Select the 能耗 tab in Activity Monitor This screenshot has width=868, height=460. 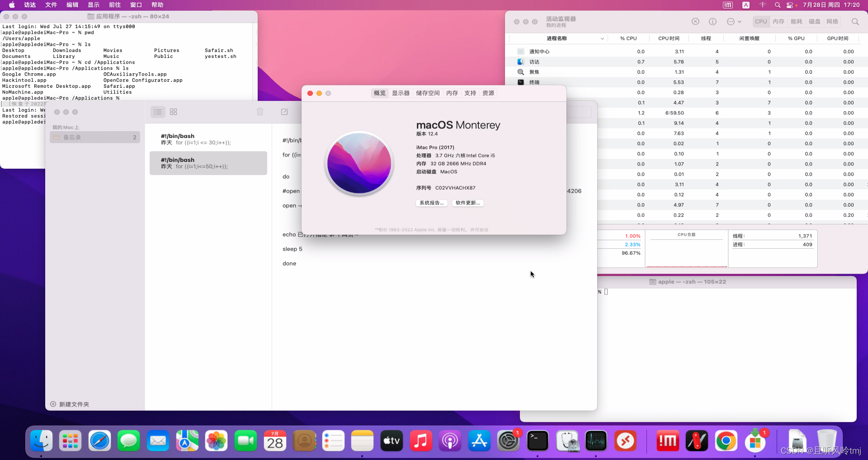(x=797, y=21)
